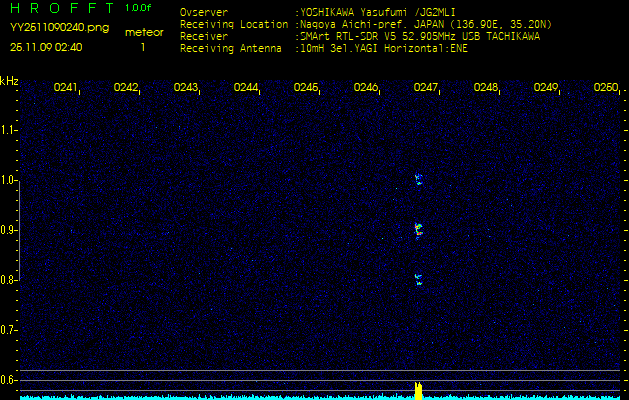Click the meteor label

(144, 32)
